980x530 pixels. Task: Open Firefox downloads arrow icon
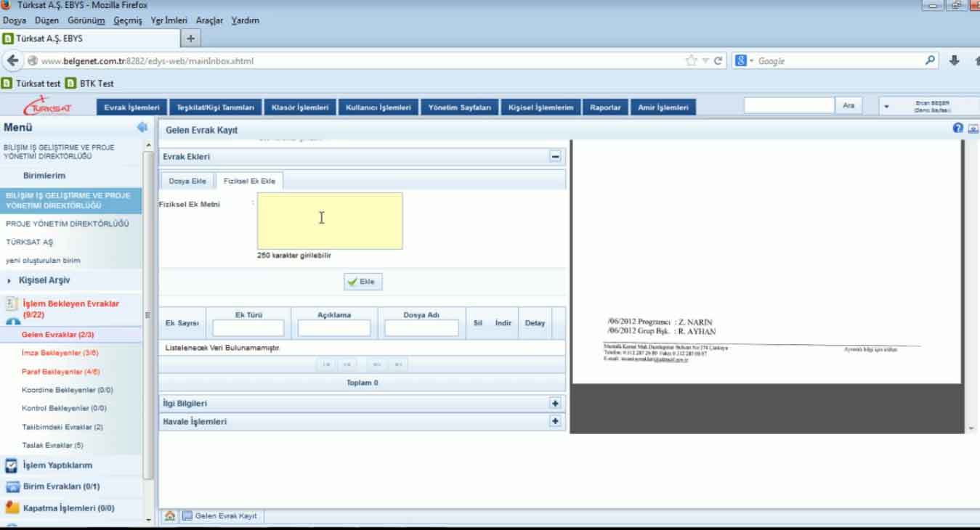point(955,61)
